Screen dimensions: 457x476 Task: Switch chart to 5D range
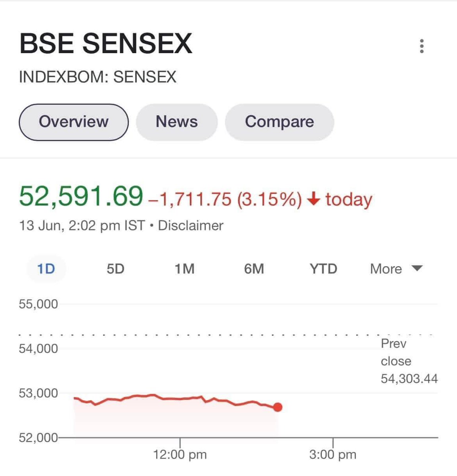(x=115, y=269)
